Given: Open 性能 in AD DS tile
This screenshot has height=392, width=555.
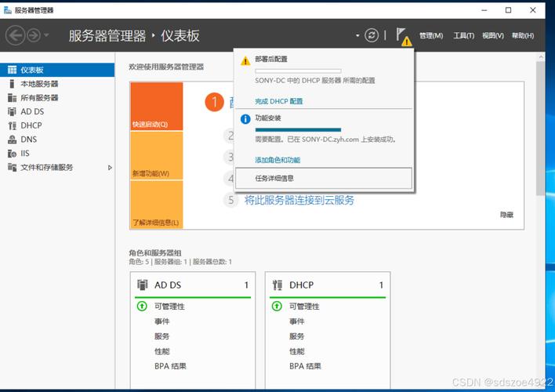Looking at the screenshot, I should 161,351.
